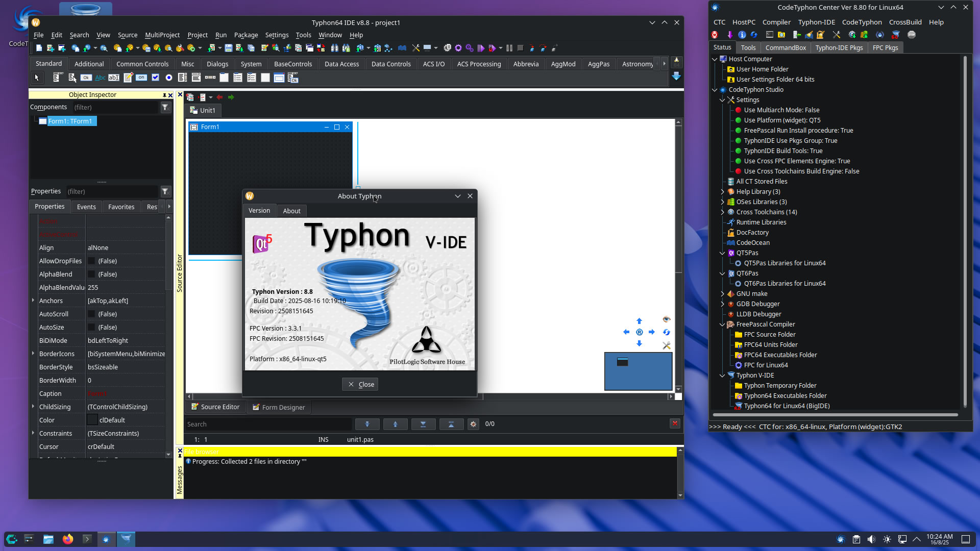980x551 pixels.
Task: Collapse the CodeTyphon Studio tree node
Action: point(715,90)
